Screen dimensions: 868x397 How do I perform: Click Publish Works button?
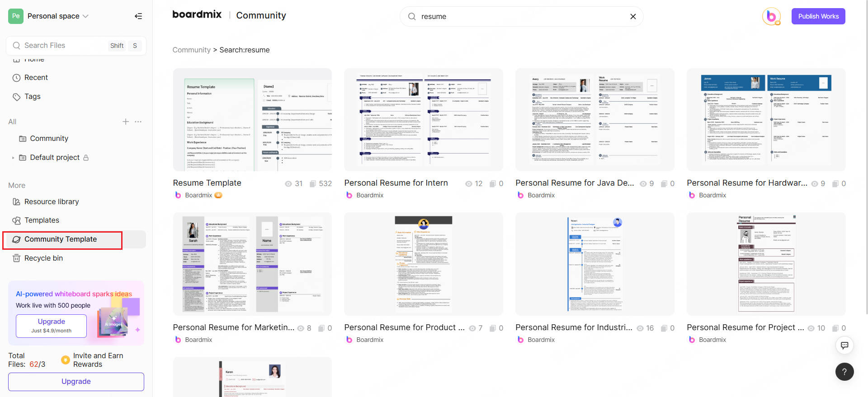click(818, 16)
